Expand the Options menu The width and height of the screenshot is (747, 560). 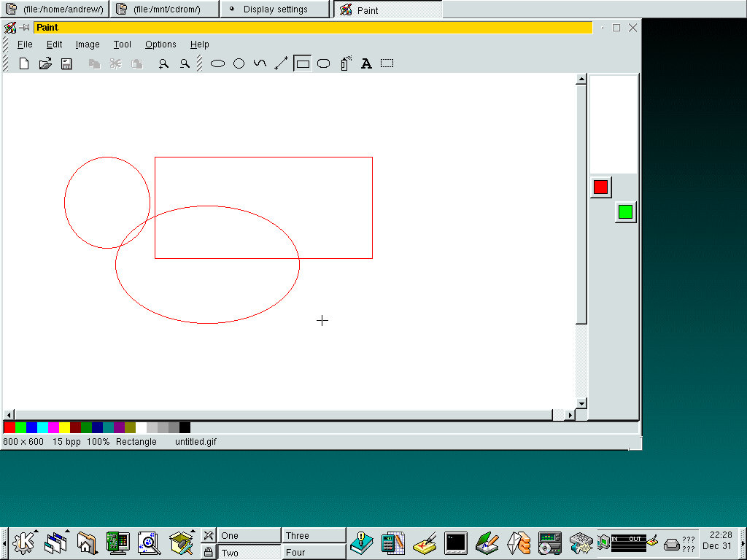pyautogui.click(x=160, y=44)
